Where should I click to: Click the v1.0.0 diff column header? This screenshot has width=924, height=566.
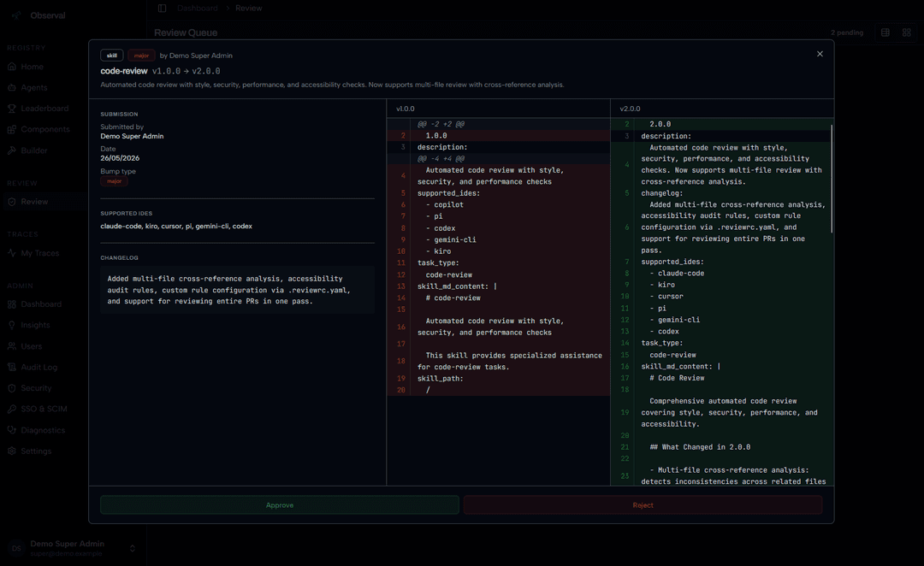click(x=406, y=109)
